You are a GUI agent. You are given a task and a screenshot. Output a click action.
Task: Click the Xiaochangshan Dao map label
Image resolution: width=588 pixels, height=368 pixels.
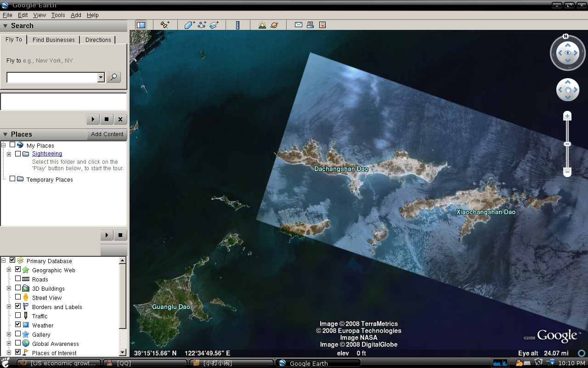coord(486,212)
